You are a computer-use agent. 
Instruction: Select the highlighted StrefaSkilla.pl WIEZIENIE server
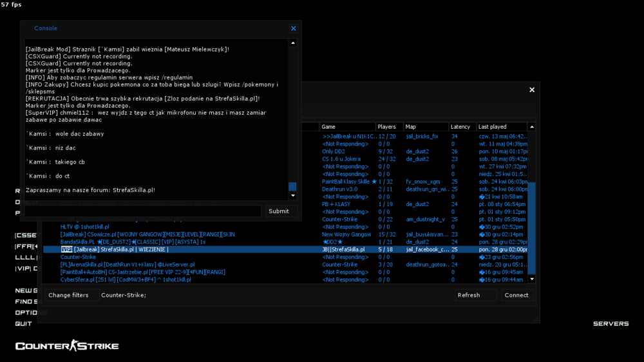285,249
